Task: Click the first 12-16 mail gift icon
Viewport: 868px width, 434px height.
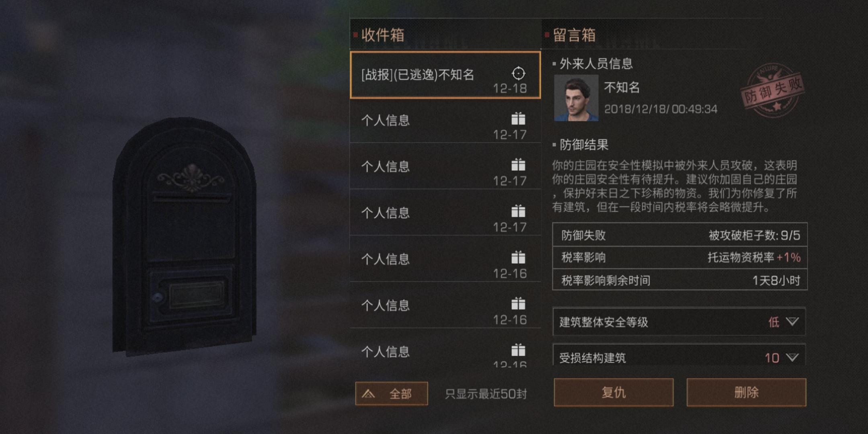Action: tap(518, 257)
